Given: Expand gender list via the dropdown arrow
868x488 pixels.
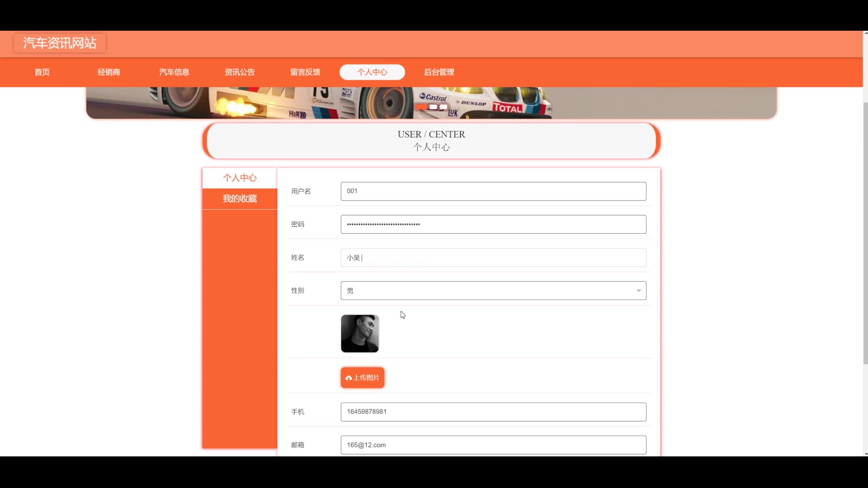Looking at the screenshot, I should pos(639,291).
